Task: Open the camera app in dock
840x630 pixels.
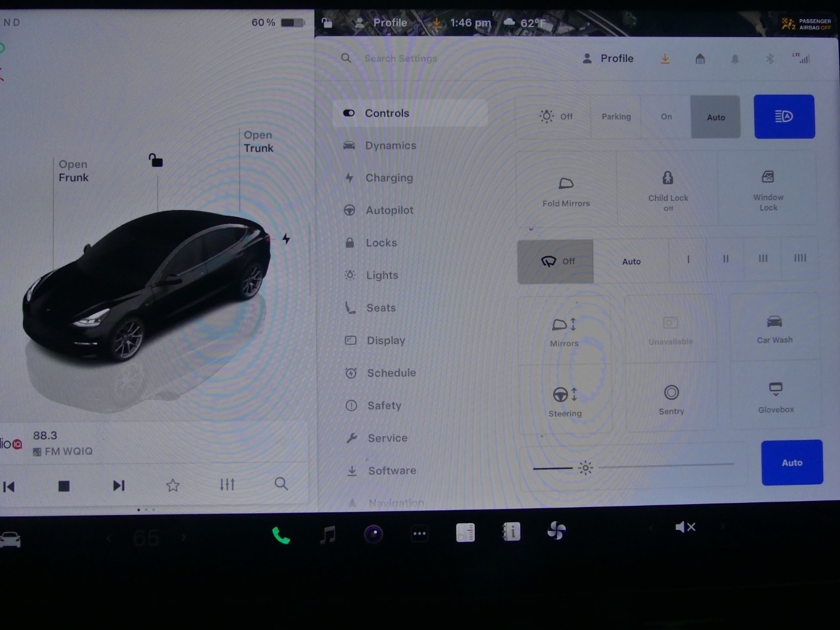Action: 373,534
